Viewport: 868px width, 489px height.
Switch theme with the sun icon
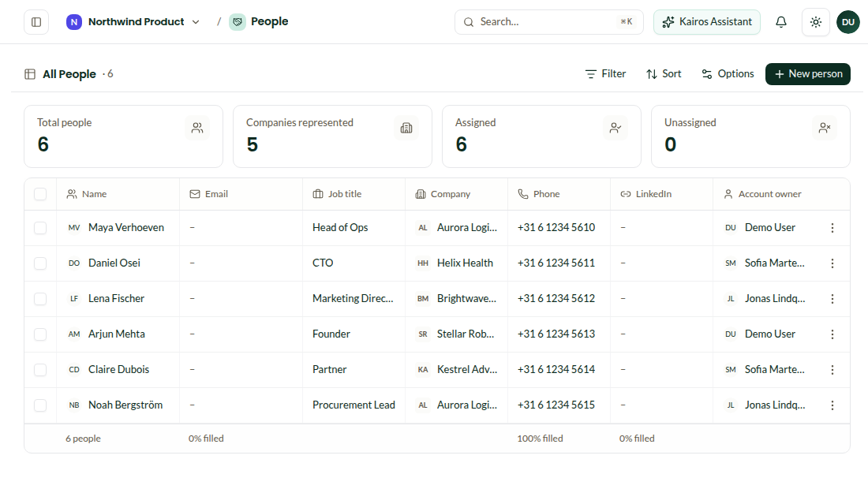pos(815,22)
